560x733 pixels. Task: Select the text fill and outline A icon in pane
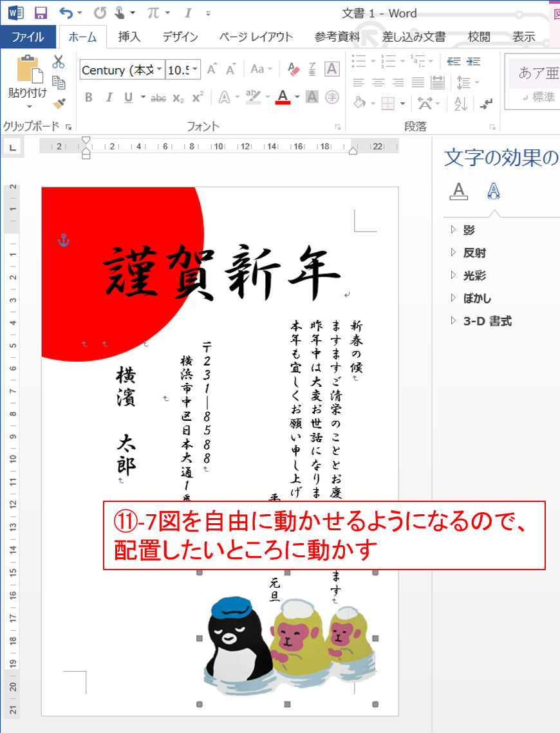pyautogui.click(x=458, y=191)
